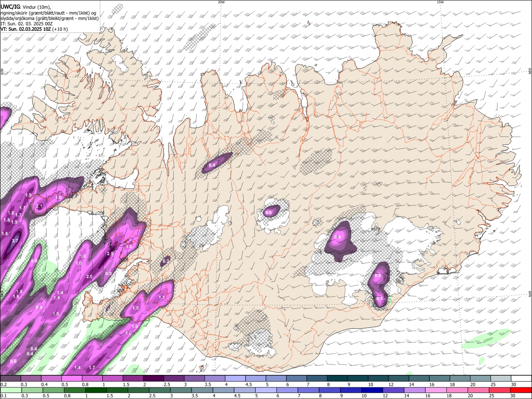Click the 2.5 value on the map's west coast
This screenshot has height=399, width=532.
click(x=110, y=254)
